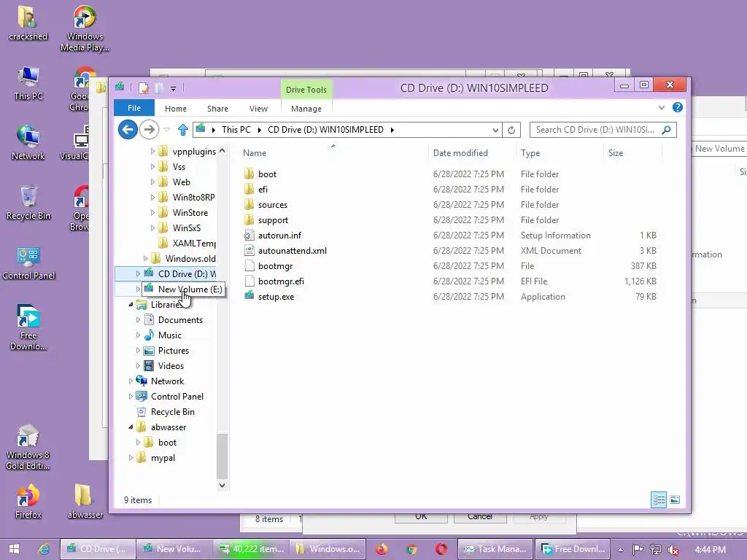This screenshot has width=747, height=560.
Task: Sort by the Type column header
Action: click(560, 153)
